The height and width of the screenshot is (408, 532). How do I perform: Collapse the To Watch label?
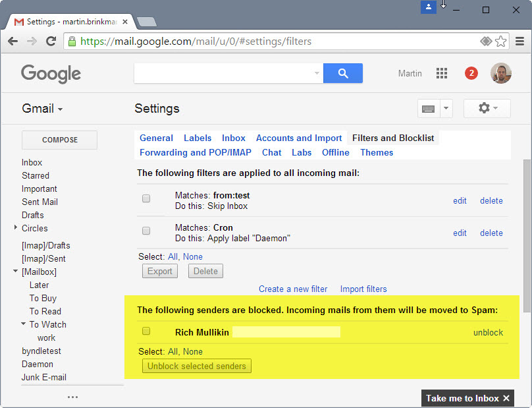coord(24,324)
